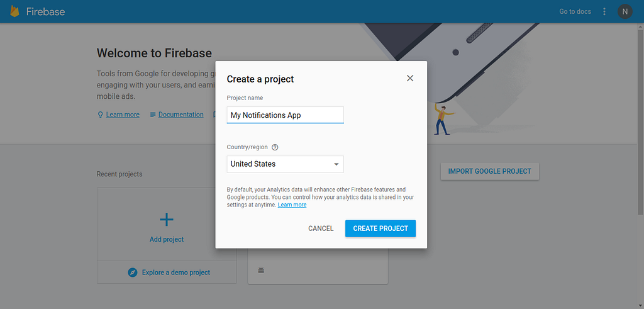
Task: Open the Documentation link
Action: (x=180, y=115)
